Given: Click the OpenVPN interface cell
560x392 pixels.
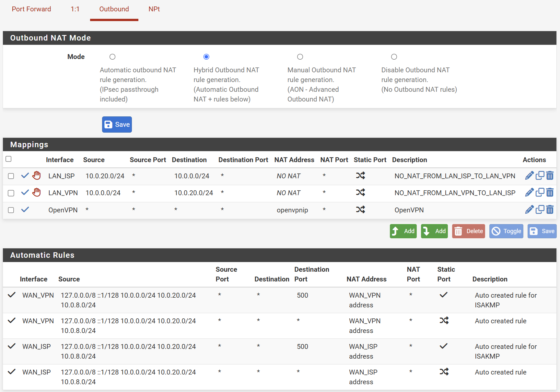Looking at the screenshot, I should click(x=63, y=210).
